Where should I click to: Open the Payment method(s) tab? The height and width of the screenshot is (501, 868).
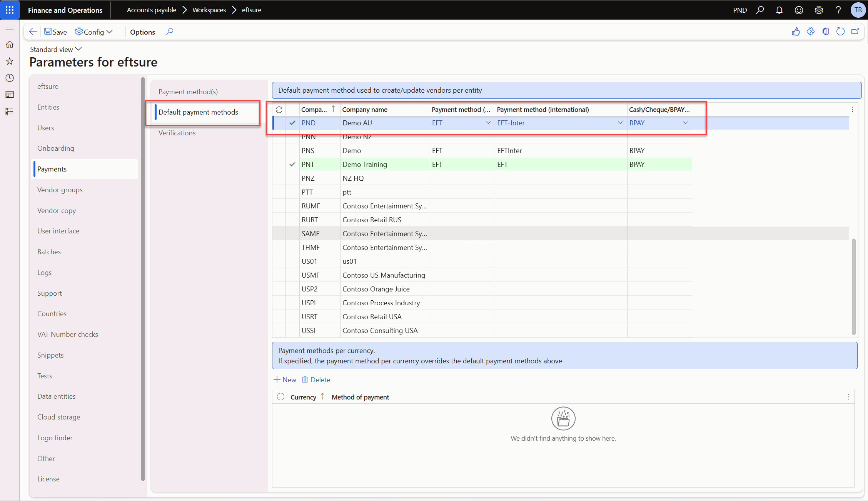[x=188, y=92]
